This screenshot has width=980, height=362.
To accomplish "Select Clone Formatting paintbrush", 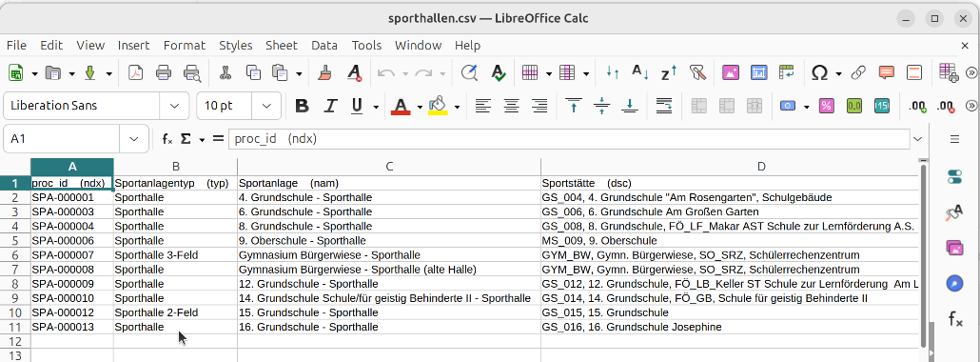I will (324, 73).
